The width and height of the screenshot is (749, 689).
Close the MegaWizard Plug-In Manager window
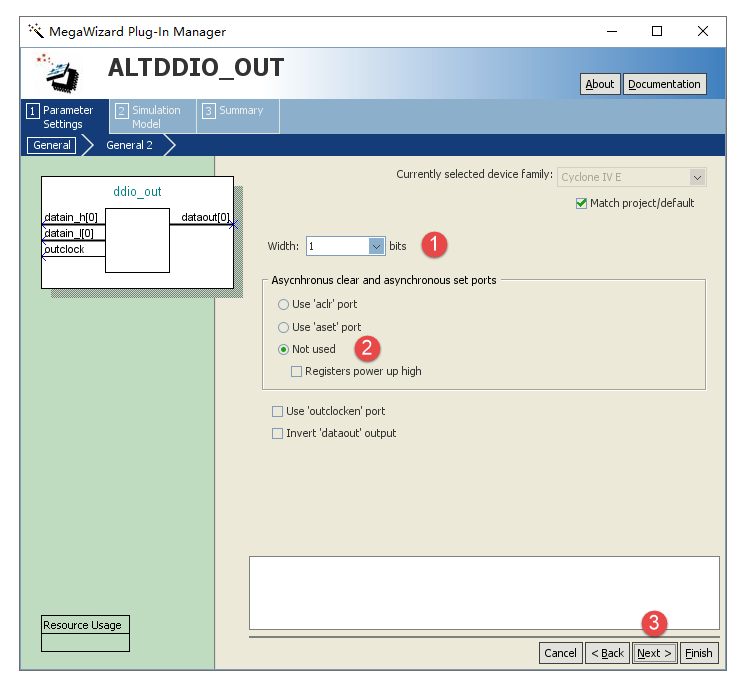(x=703, y=32)
